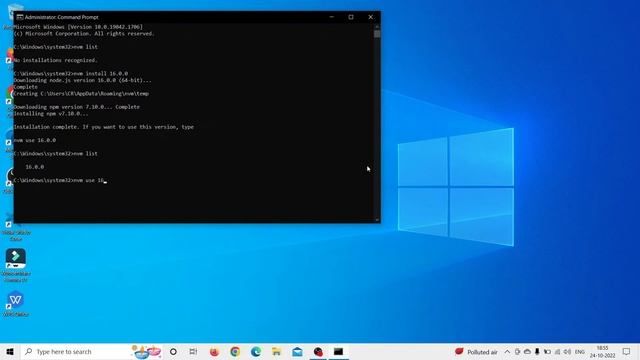Image resolution: width=640 pixels, height=360 pixels.
Task: Open File Explorer from the taskbar
Action: 277,351
